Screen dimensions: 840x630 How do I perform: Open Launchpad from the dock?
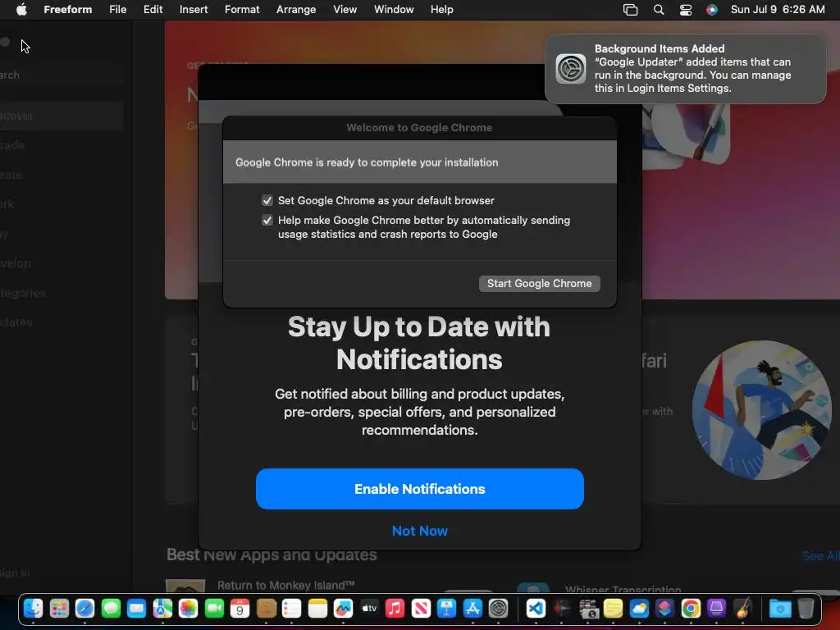pyautogui.click(x=59, y=609)
